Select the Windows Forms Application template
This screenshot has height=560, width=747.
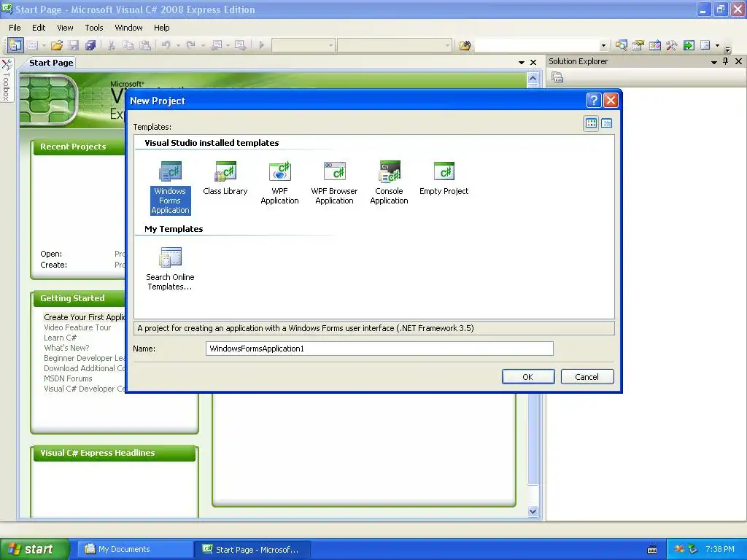170,187
